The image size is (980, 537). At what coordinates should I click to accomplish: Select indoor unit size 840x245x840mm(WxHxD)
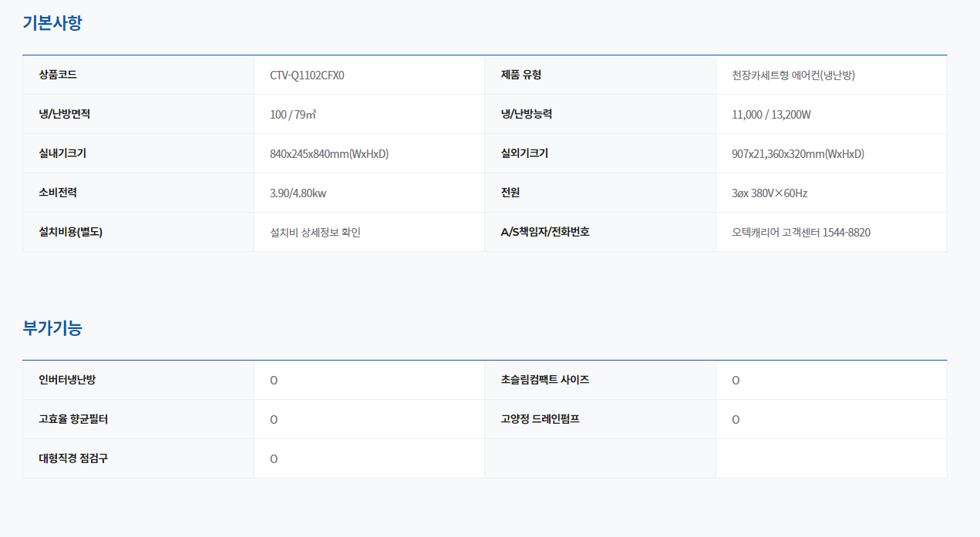(x=329, y=154)
